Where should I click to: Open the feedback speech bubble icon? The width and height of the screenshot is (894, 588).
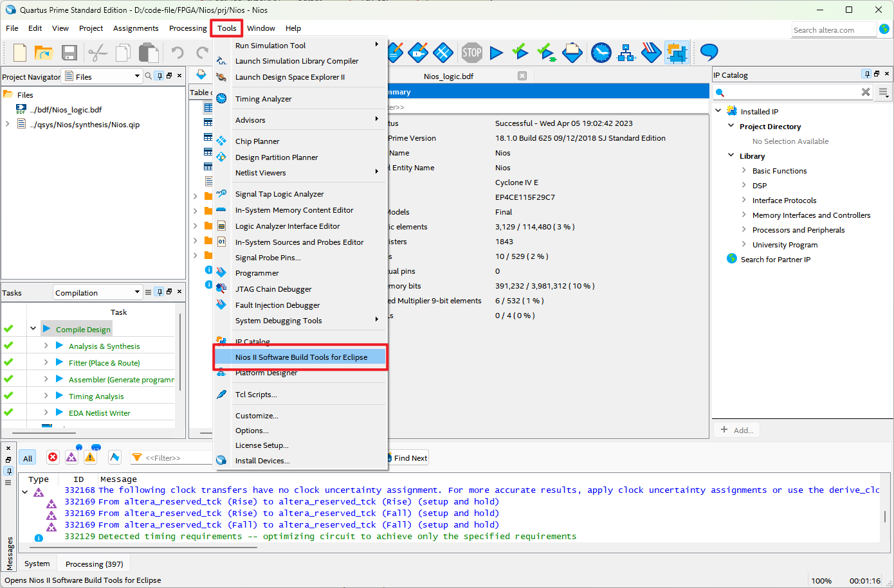(708, 53)
